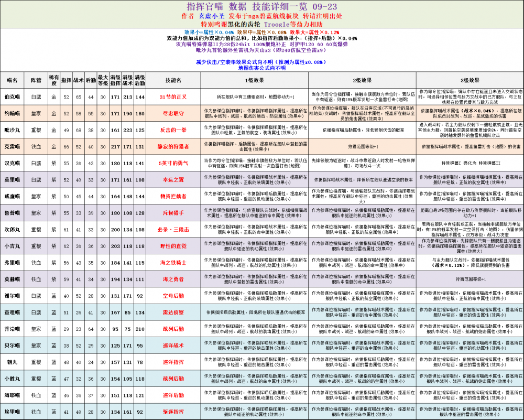Click the '稀有度' column header
This screenshot has width=524, height=420.
(54, 80)
